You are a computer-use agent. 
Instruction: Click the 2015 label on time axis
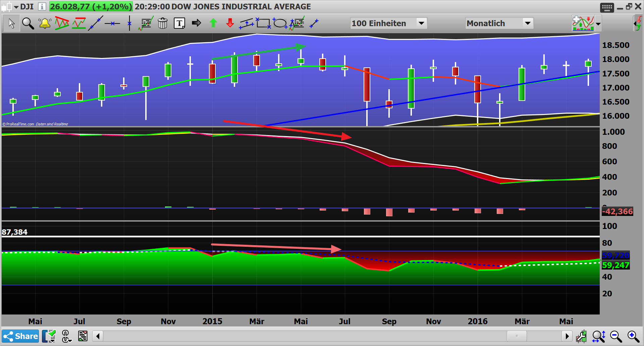tap(212, 321)
